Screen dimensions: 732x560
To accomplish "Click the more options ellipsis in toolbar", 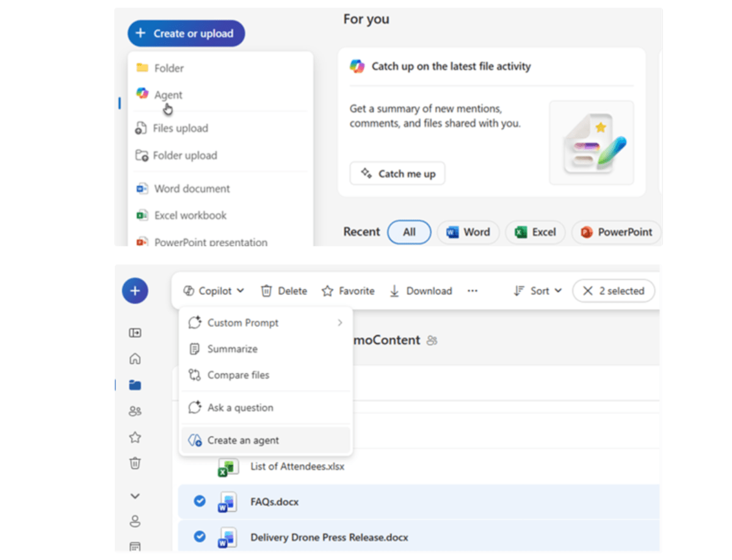I will [473, 291].
